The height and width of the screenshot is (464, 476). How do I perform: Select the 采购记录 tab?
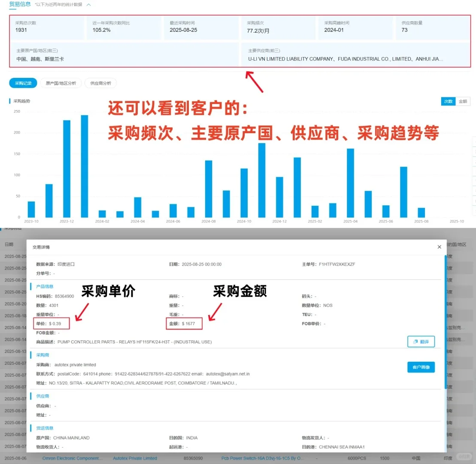click(x=23, y=83)
